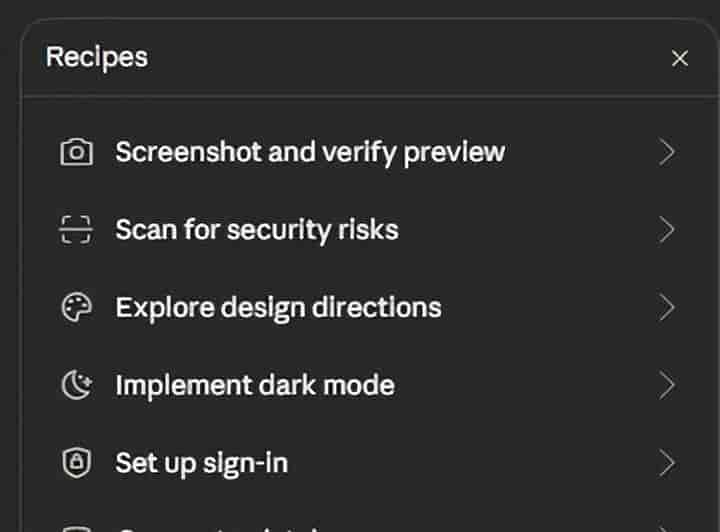The image size is (720, 532).
Task: Click the partially visible recipe below Set up sign-in
Action: point(220,527)
